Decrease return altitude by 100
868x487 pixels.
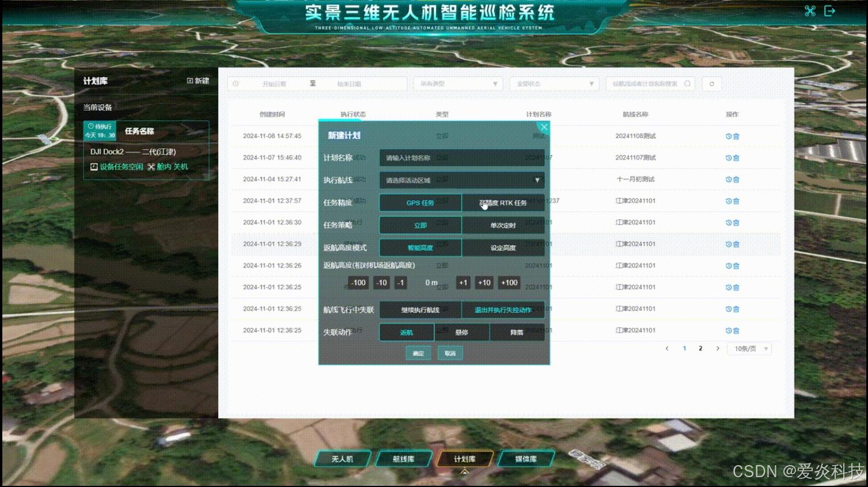coord(358,283)
